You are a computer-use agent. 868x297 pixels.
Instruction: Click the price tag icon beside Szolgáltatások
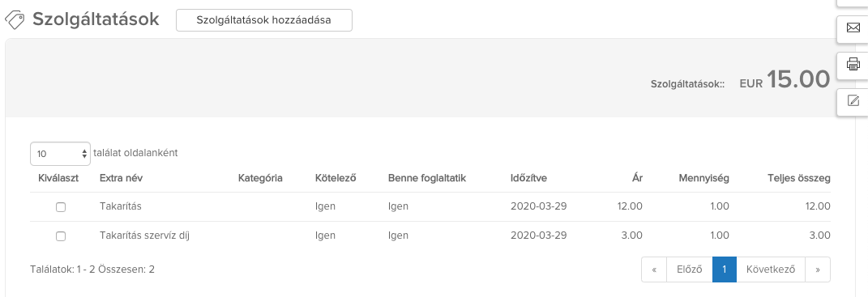15,20
